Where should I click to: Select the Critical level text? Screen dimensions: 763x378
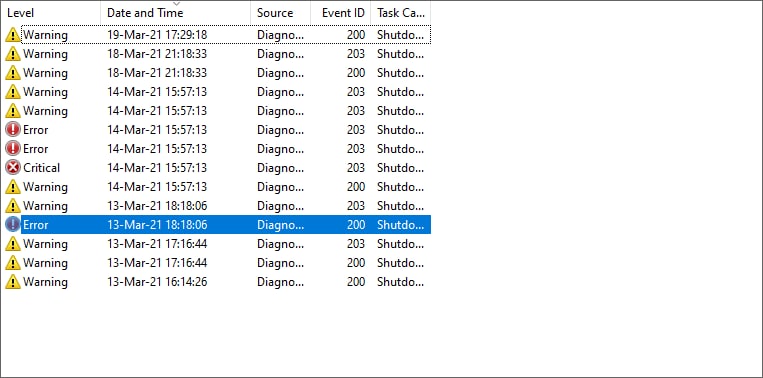click(41, 168)
